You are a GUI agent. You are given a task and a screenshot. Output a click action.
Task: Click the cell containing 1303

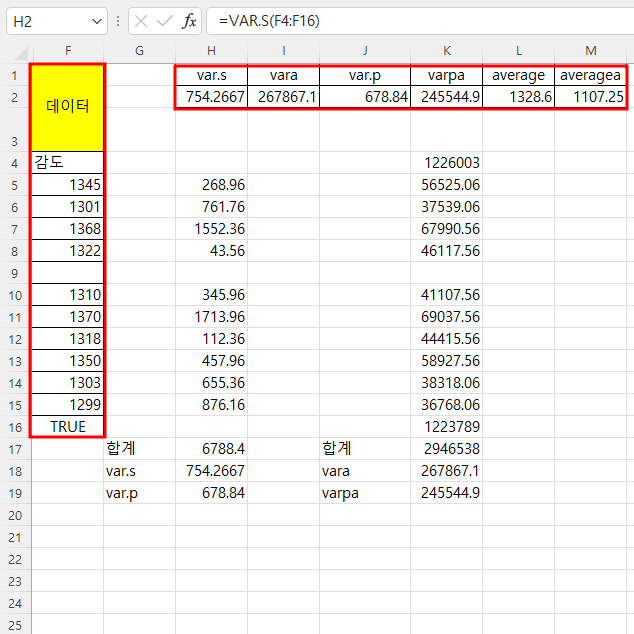pos(68,383)
